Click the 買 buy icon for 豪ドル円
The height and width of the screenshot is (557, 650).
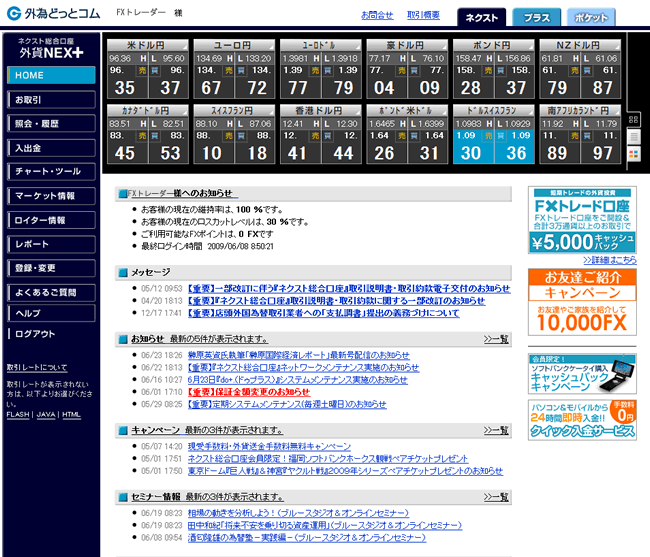pos(414,71)
